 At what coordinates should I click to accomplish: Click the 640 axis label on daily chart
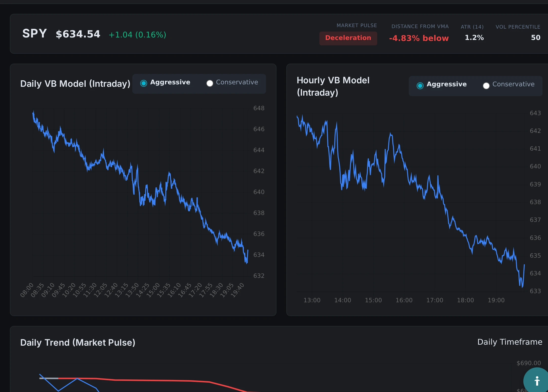pos(259,192)
